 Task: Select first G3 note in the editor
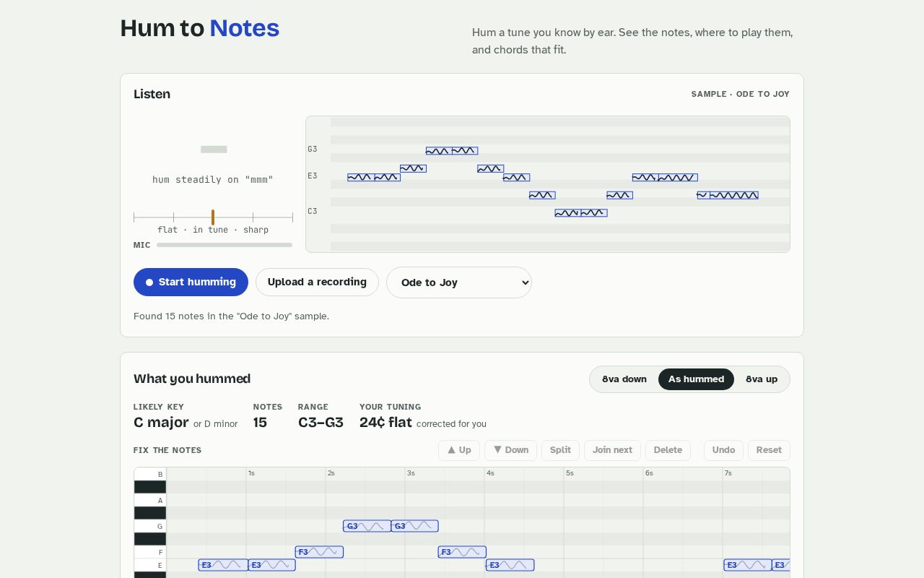click(x=367, y=526)
